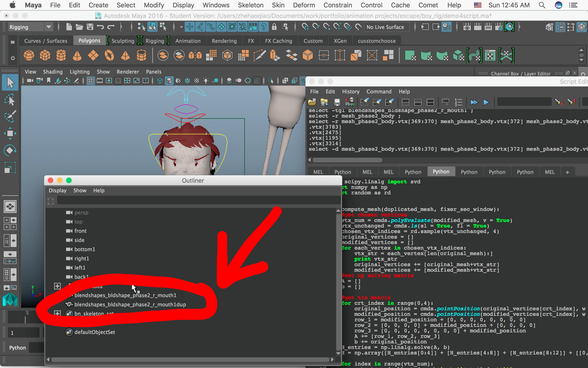Click the Python command line label

[x=17, y=348]
